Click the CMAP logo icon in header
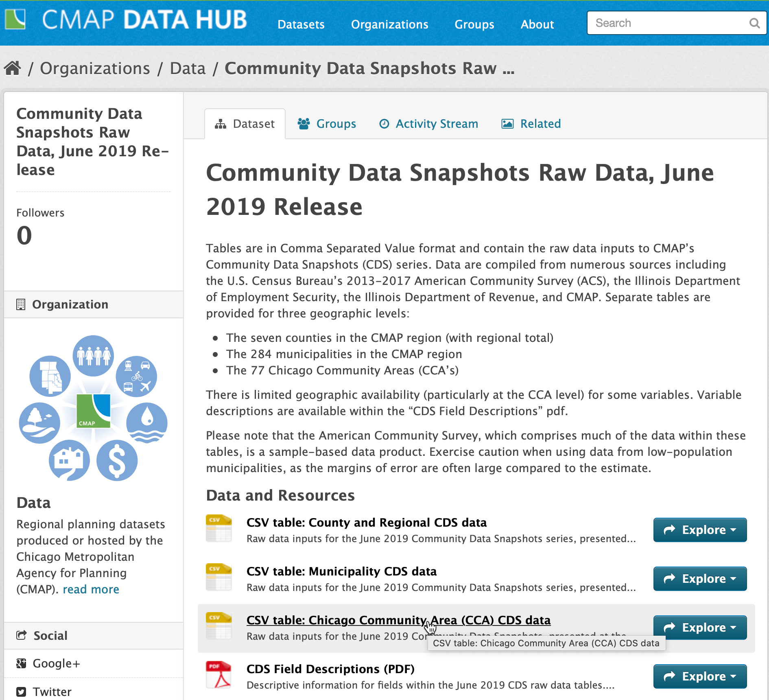The image size is (769, 700). (x=15, y=19)
